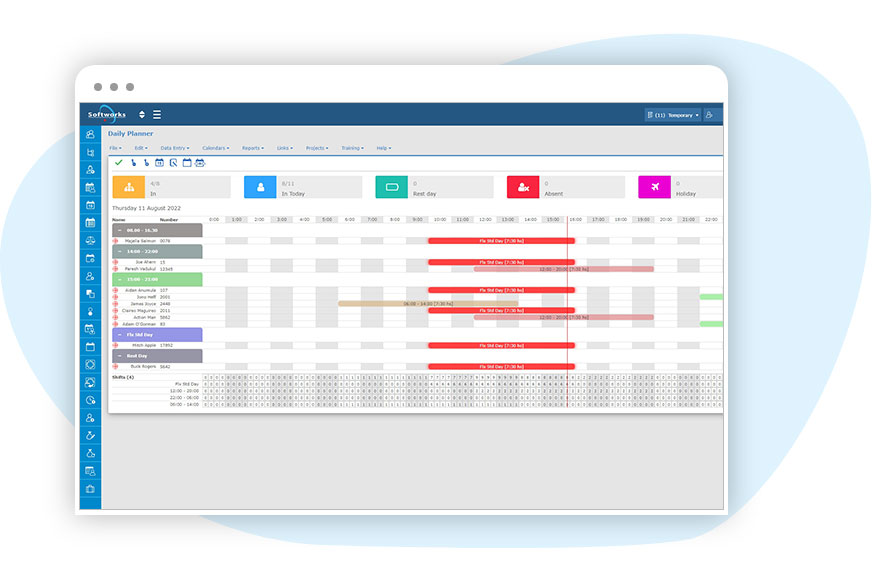This screenshot has width=872, height=580.
Task: Click the red icon beside Action Man
Action: [x=116, y=318]
